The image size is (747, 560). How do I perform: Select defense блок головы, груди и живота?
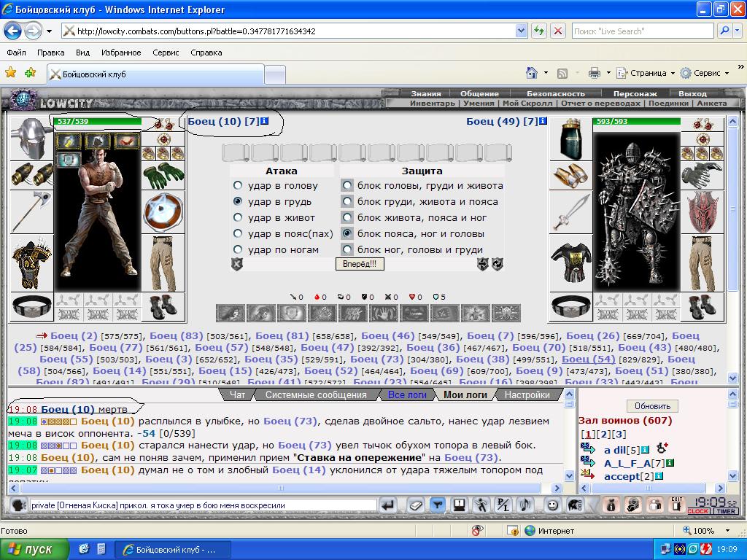point(347,185)
